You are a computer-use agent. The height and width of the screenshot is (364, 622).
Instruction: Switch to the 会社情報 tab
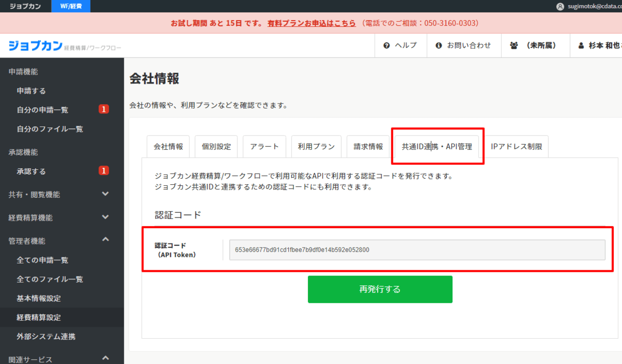tap(168, 147)
